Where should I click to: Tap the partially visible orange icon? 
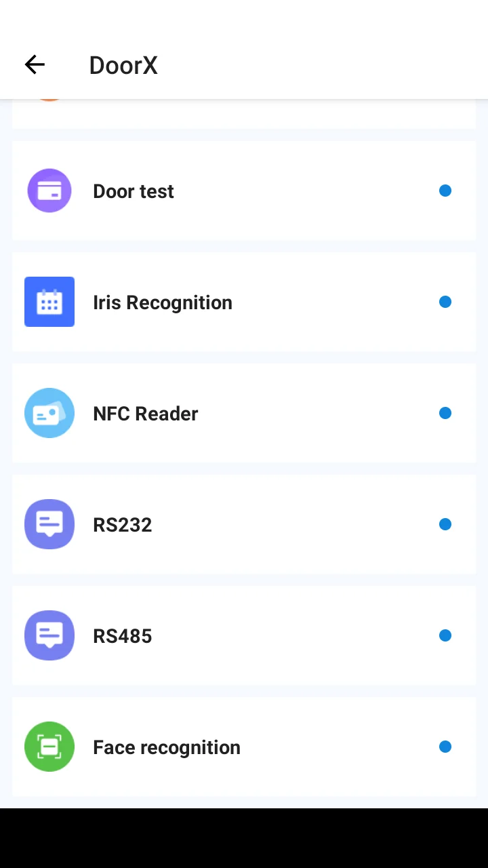tap(49, 100)
